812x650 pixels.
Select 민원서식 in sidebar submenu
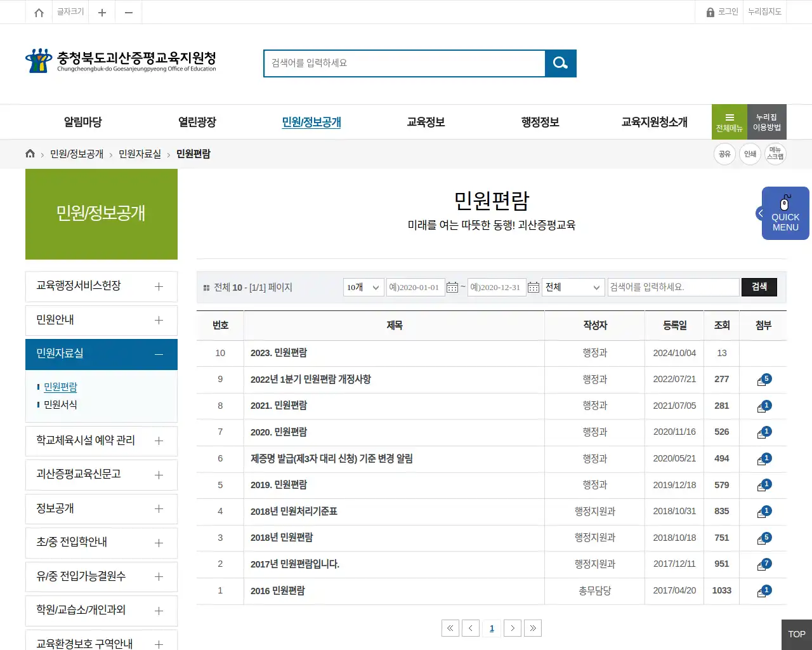click(60, 404)
